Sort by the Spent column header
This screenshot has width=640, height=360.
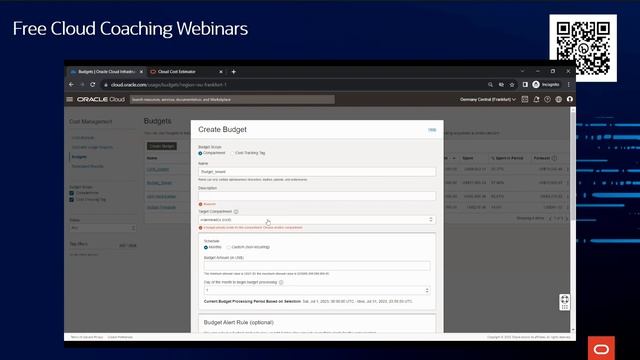(468, 158)
